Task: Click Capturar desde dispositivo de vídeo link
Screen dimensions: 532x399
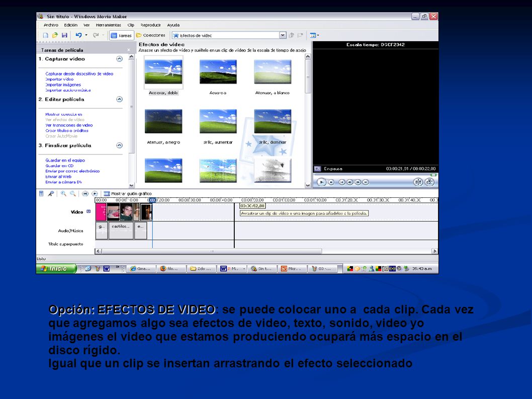Action: (79, 73)
